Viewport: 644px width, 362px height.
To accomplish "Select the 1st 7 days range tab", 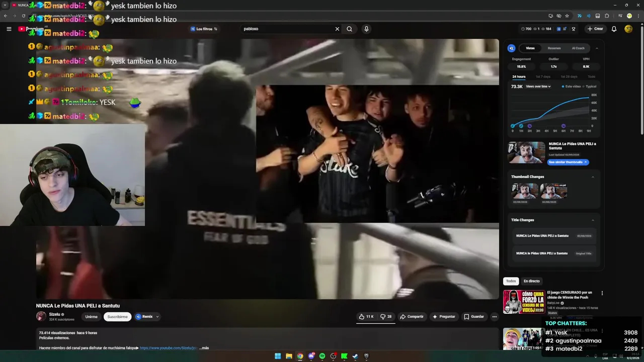I will [543, 76].
